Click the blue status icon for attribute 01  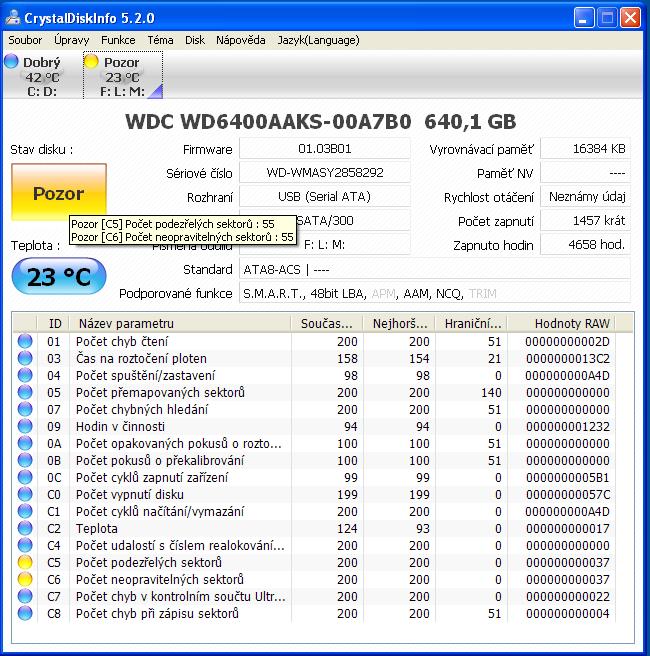pyautogui.click(x=25, y=341)
